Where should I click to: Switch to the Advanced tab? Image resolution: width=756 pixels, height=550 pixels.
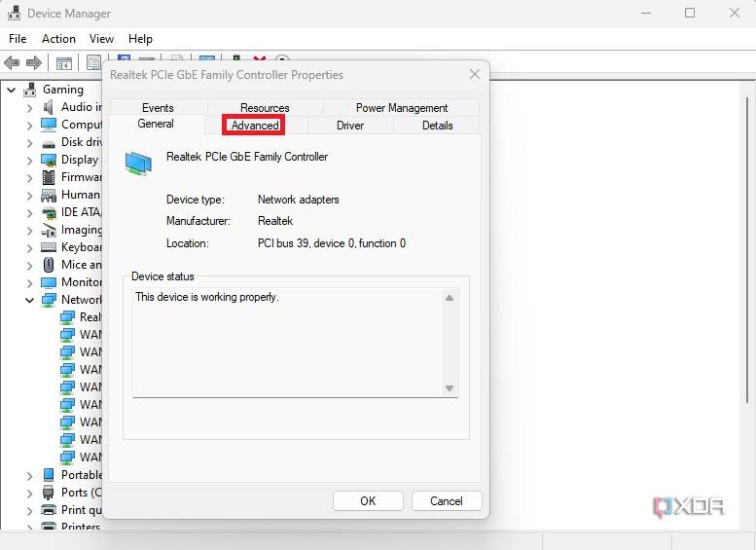tap(255, 126)
